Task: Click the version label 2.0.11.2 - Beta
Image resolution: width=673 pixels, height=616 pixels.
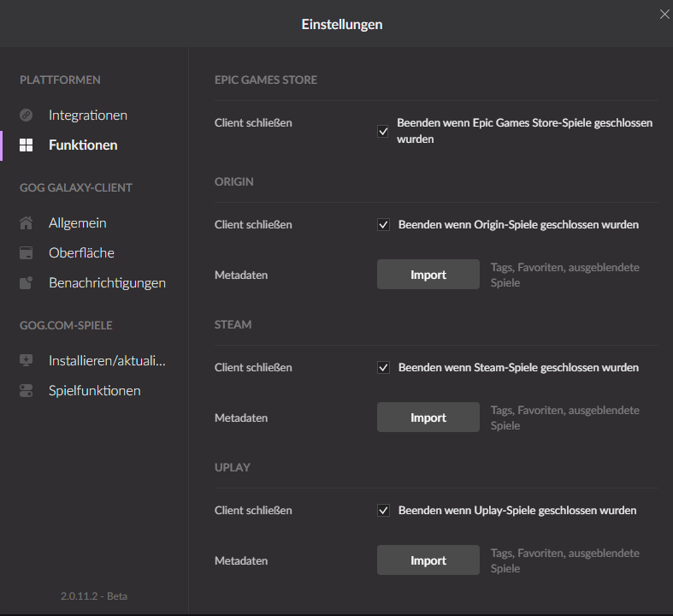Action: 94,596
